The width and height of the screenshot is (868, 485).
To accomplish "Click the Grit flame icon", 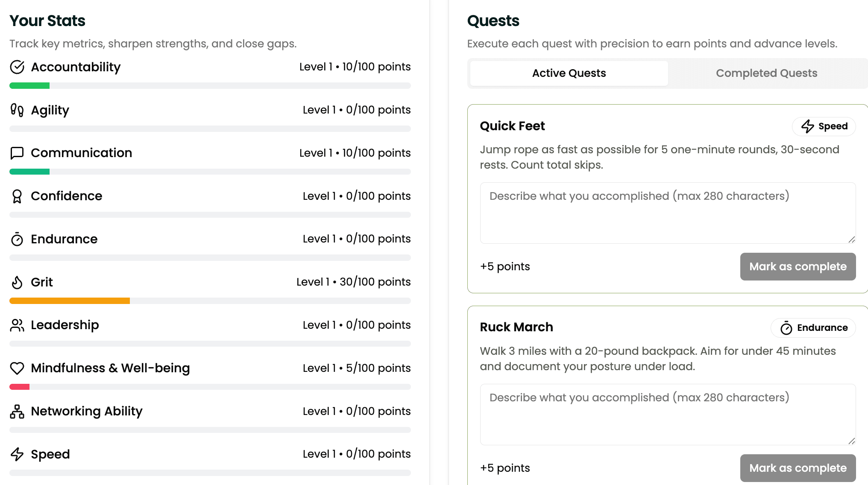I will pos(17,282).
